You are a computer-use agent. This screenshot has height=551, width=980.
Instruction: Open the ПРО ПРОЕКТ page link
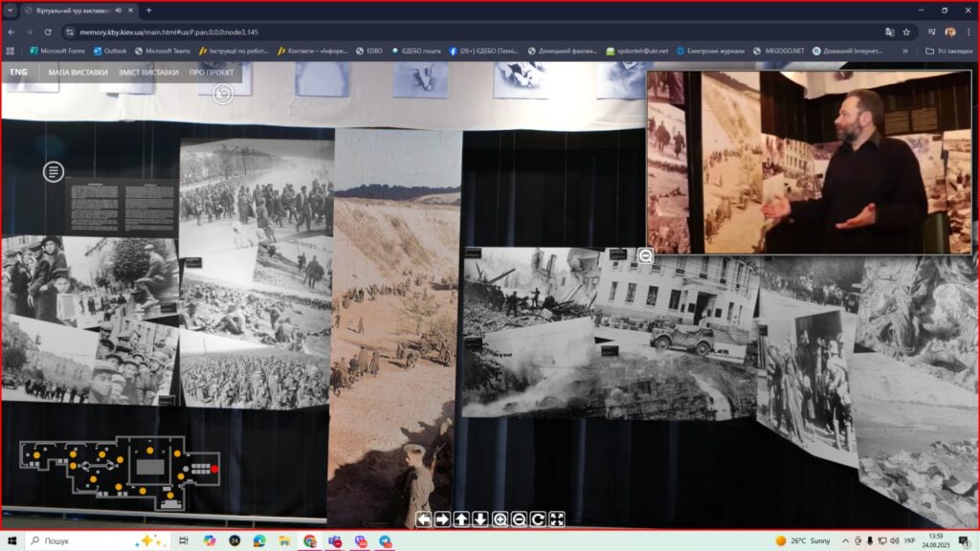tap(212, 73)
